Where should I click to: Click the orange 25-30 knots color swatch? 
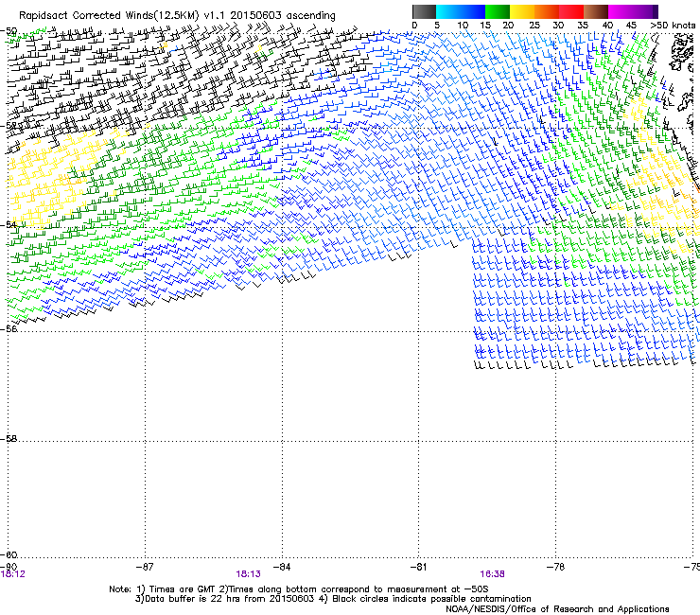[x=547, y=11]
